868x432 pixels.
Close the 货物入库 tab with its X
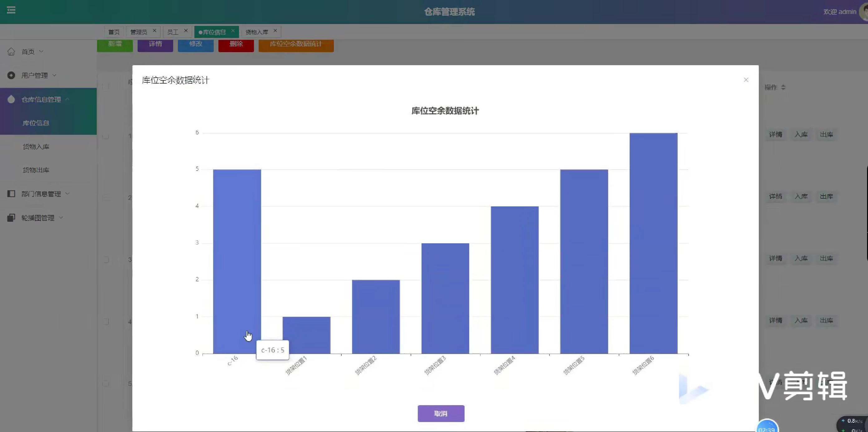coord(275,31)
